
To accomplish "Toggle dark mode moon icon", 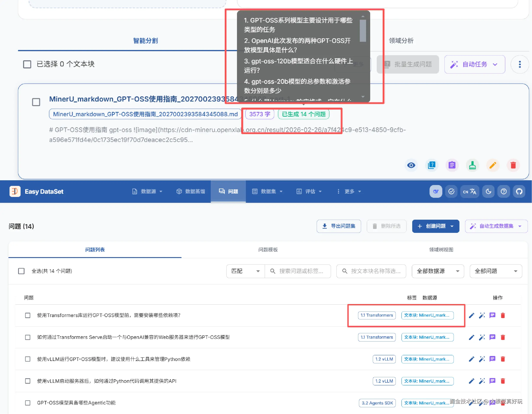I will click(x=488, y=192).
